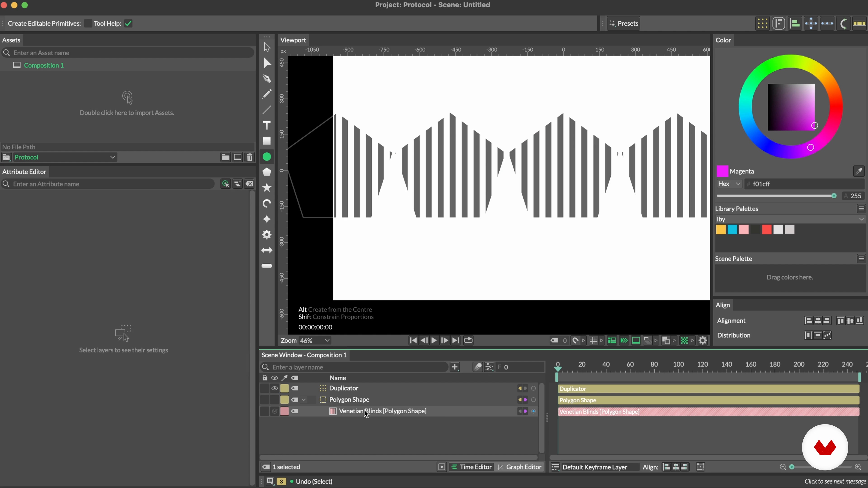This screenshot has height=488, width=868.
Task: Toggle Create Editable Primitives checkbox
Action: coord(88,23)
